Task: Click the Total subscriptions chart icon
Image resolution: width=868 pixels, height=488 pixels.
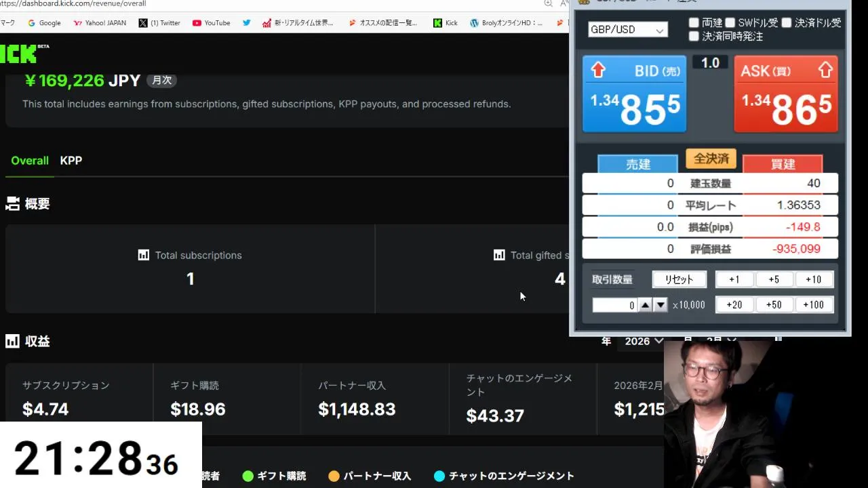Action: (143, 255)
